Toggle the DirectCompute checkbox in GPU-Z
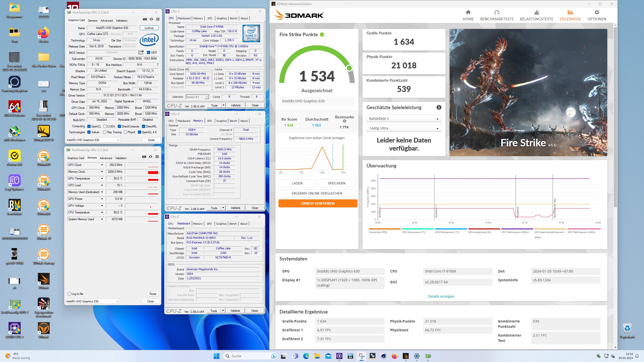644x362 pixels. [x=119, y=126]
